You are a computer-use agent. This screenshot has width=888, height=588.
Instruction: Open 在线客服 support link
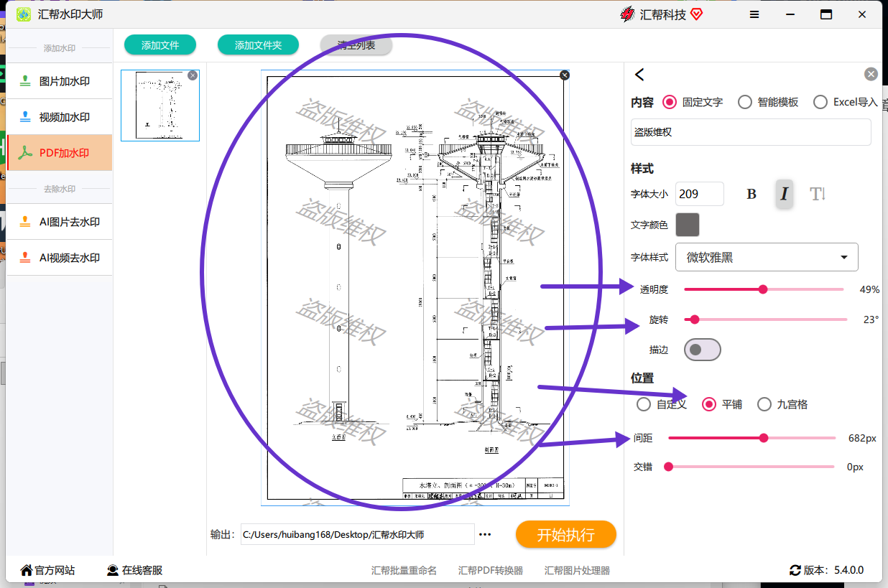135,571
